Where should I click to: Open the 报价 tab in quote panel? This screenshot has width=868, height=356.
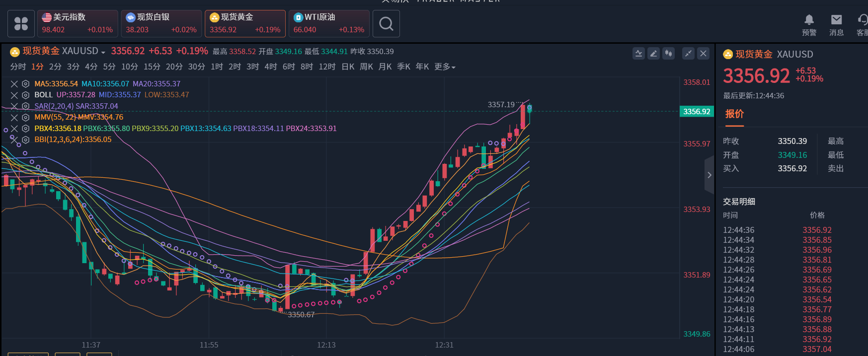point(734,114)
